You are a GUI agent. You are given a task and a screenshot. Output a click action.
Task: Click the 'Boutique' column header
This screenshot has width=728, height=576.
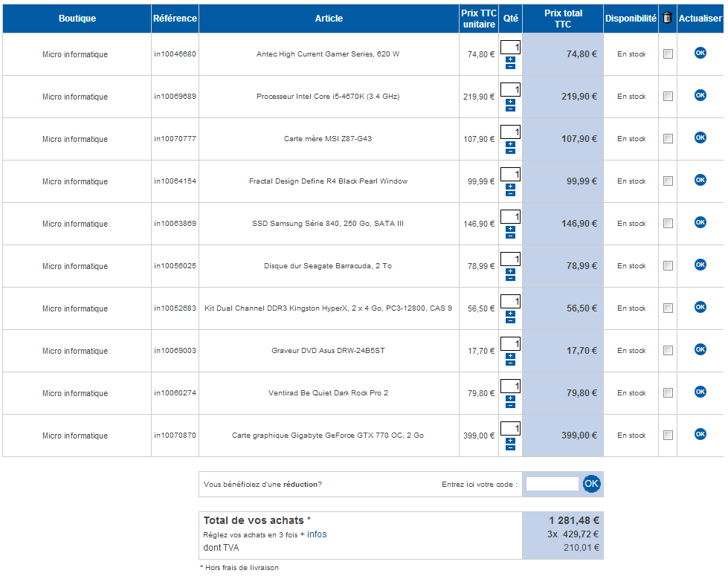click(x=77, y=19)
